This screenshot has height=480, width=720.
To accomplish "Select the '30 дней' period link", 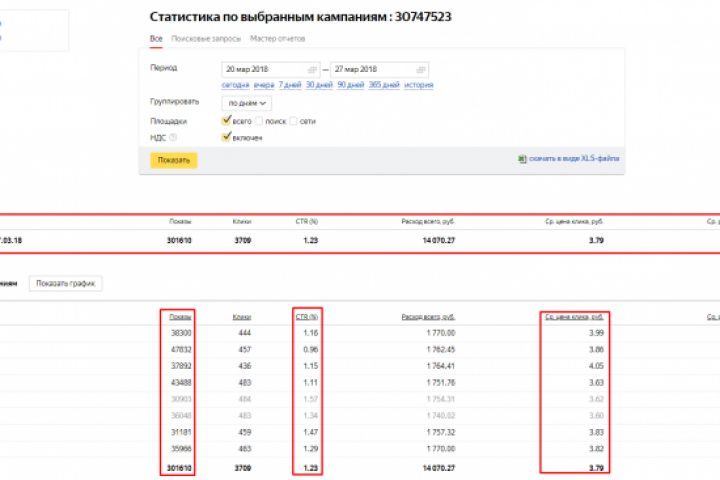I will click(319, 85).
